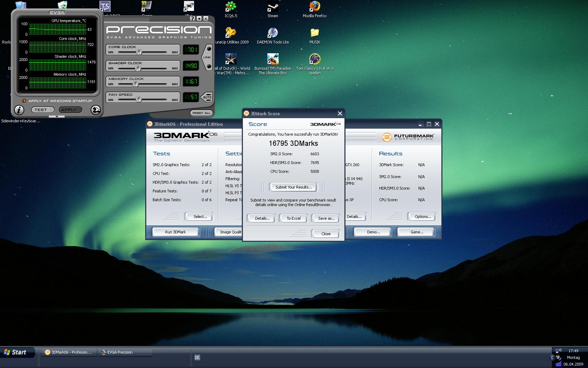The width and height of the screenshot is (588, 368).
Task: Click the Fan Speed slider handle
Action: pyautogui.click(x=139, y=100)
